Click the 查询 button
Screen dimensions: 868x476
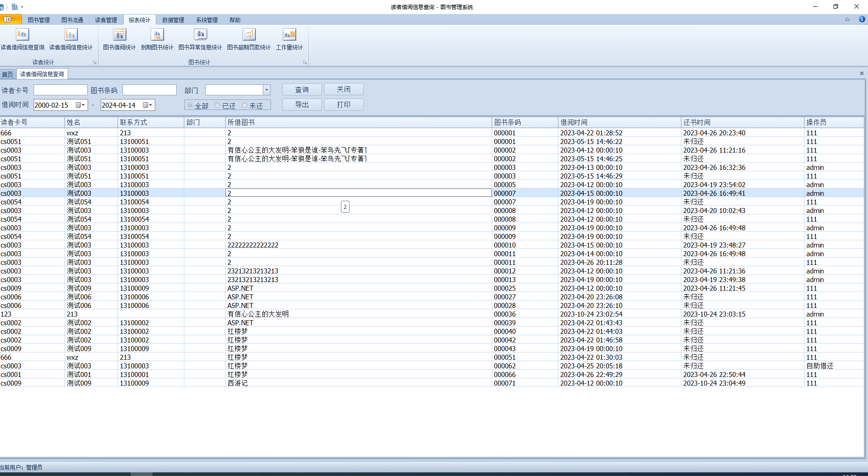(x=302, y=89)
